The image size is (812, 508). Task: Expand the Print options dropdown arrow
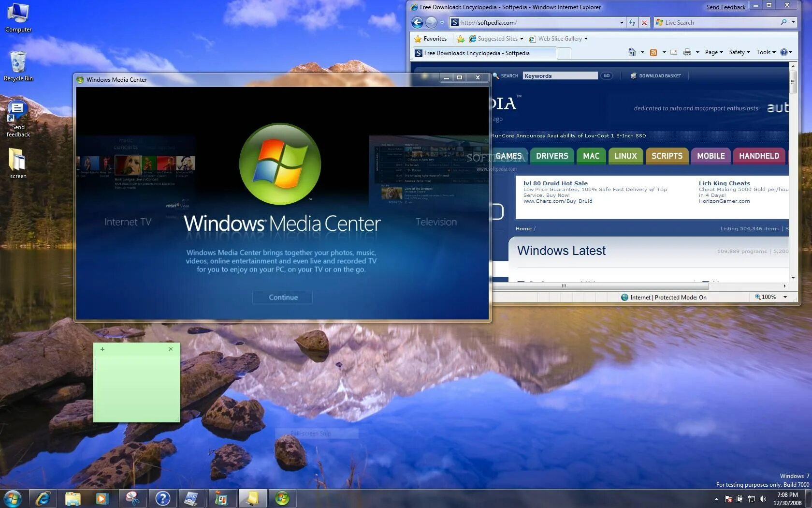697,52
